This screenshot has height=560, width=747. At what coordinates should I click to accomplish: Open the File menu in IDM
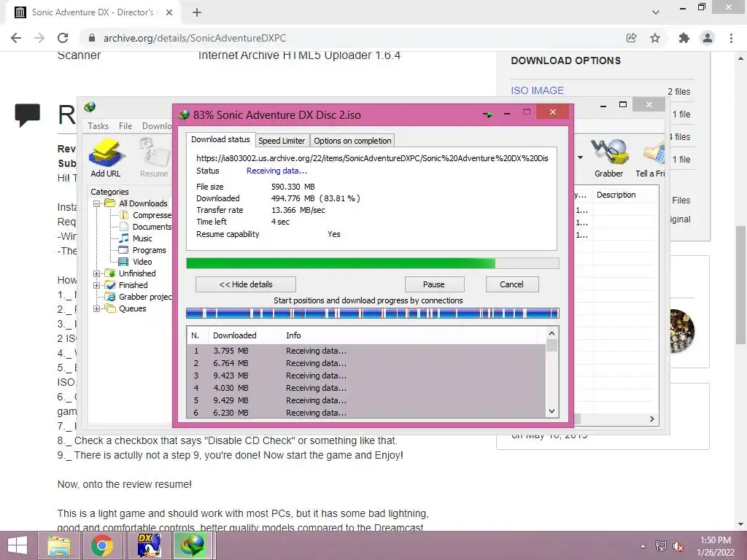pyautogui.click(x=125, y=125)
